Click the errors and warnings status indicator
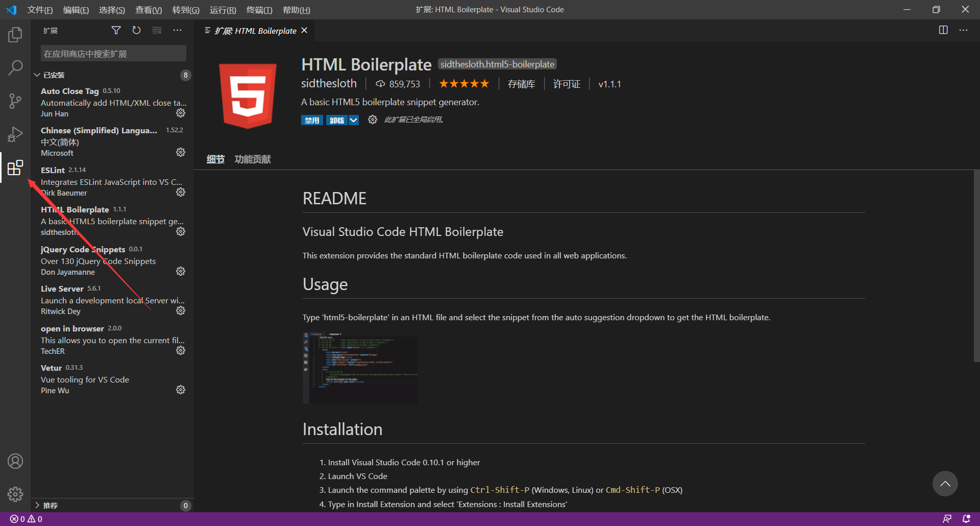 tap(26, 519)
